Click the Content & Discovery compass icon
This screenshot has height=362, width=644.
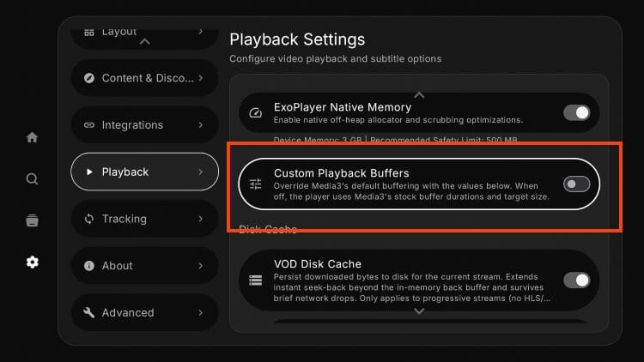point(88,78)
